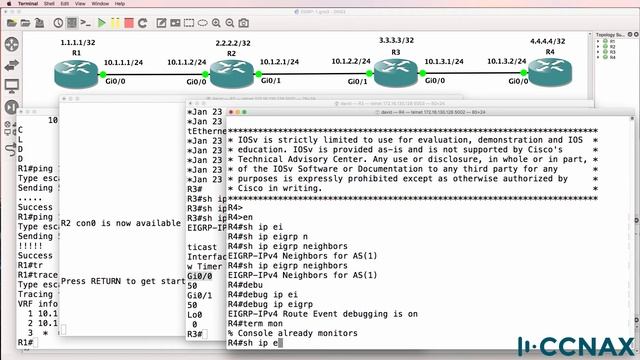The image size is (640, 360).
Task: Select the Insert picture tool
Action: click(x=175, y=23)
